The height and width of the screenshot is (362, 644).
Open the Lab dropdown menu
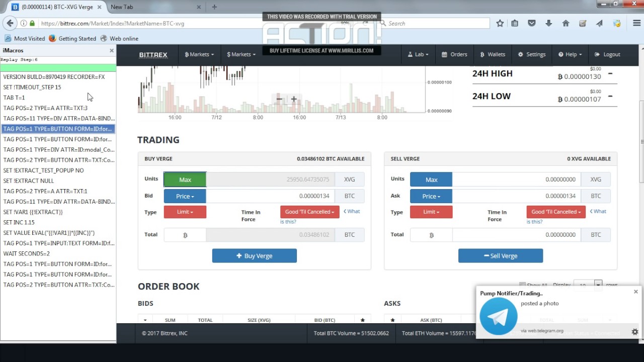(x=418, y=54)
